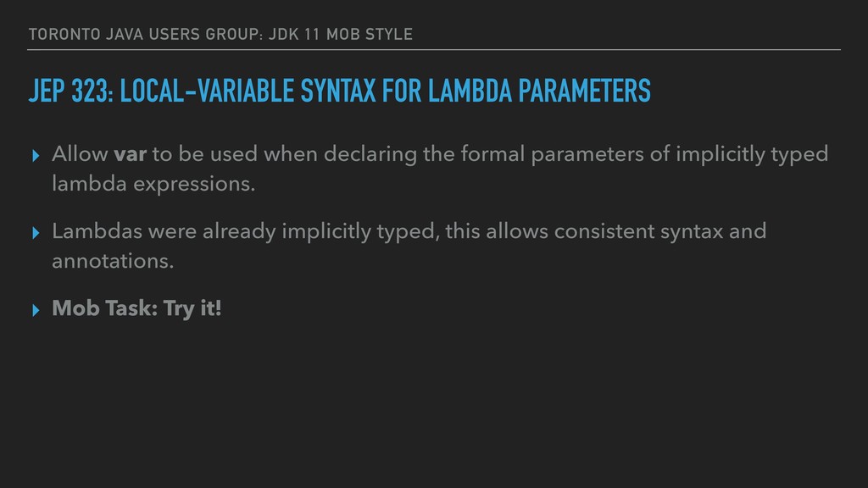Click the bullet arrow beside "Lambdas were already"

[36, 232]
